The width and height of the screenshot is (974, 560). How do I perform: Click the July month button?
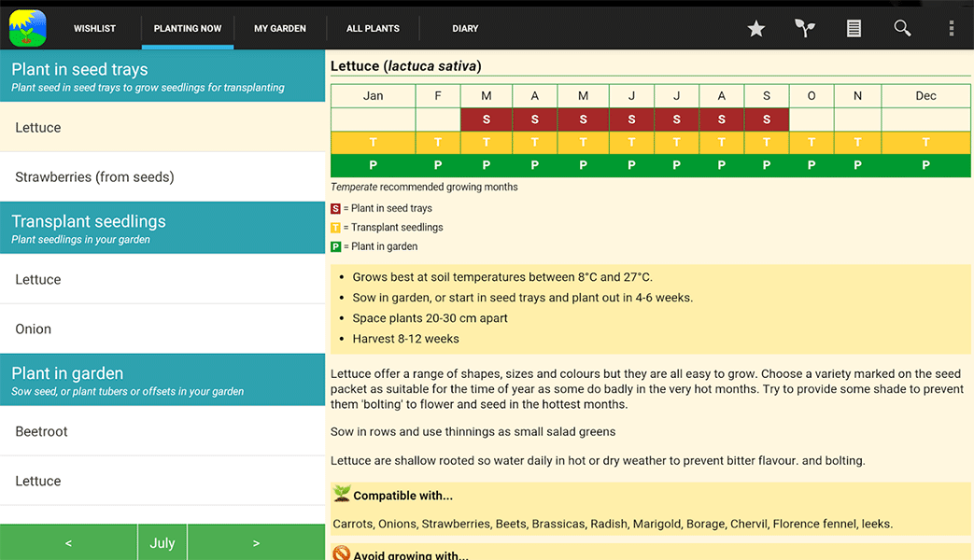[162, 542]
